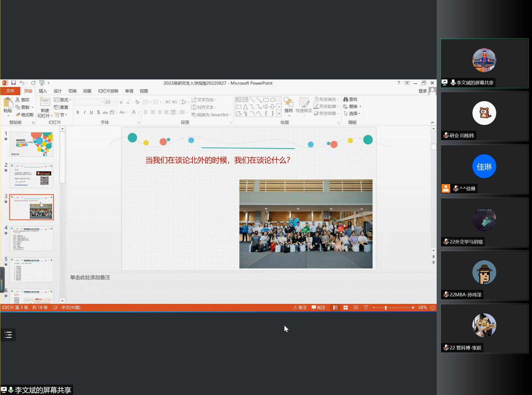Select slide 4 thumbnail

(x=31, y=238)
